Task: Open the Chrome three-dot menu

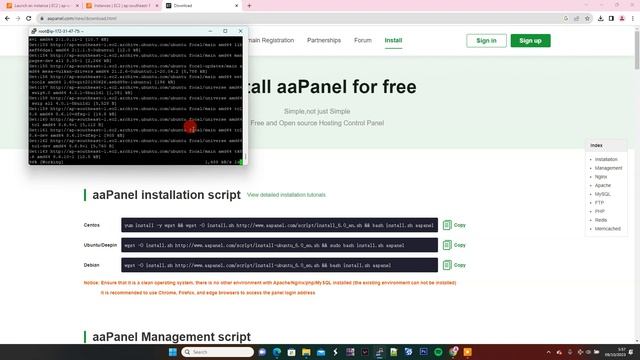Action: 633,18
